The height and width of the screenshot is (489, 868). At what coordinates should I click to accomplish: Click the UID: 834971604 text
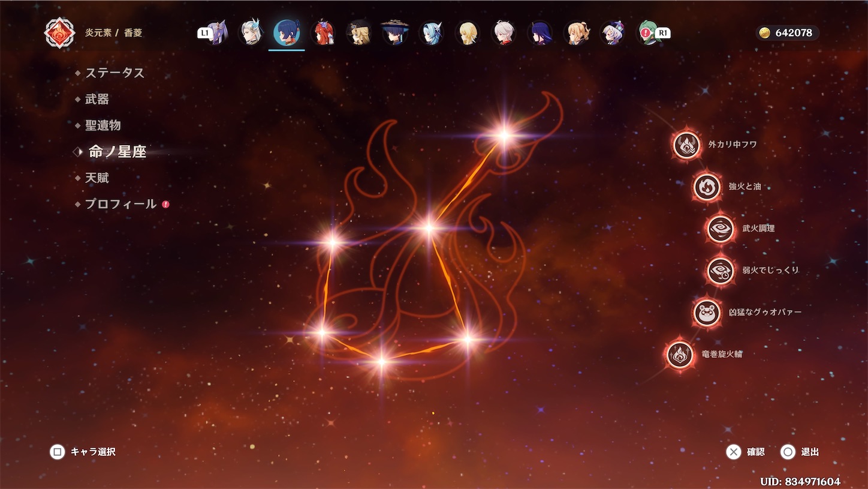(800, 482)
